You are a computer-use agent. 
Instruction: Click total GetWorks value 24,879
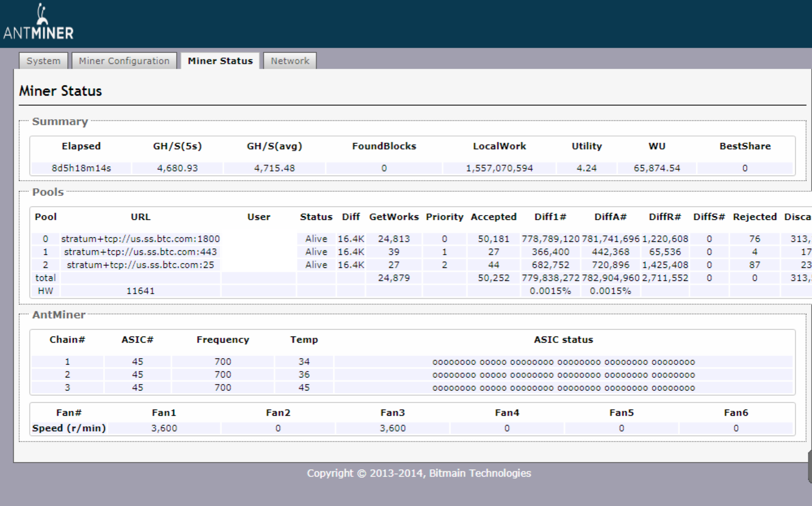pyautogui.click(x=394, y=278)
